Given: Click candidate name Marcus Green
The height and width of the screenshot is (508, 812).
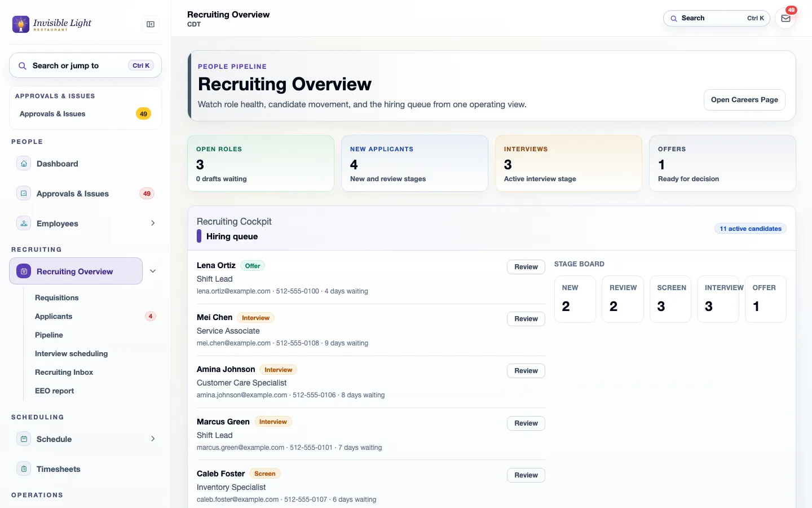Looking at the screenshot, I should point(223,422).
